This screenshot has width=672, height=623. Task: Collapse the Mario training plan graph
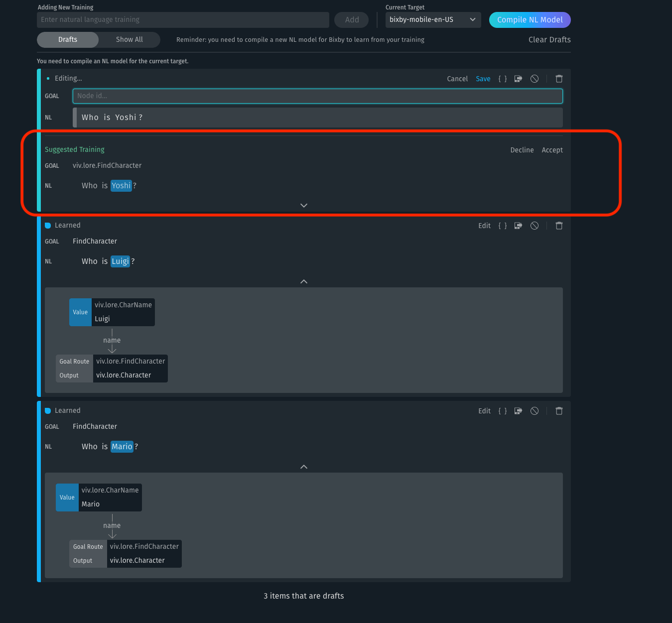pos(304,467)
